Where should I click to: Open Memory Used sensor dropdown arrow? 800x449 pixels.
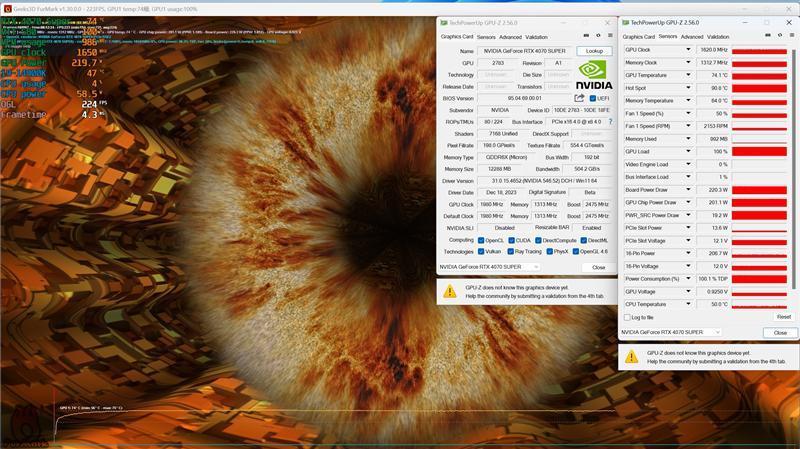click(688, 139)
